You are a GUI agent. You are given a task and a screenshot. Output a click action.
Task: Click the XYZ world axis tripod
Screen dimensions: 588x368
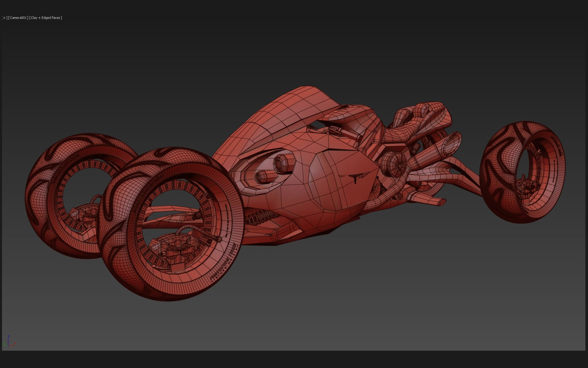(x=10, y=341)
